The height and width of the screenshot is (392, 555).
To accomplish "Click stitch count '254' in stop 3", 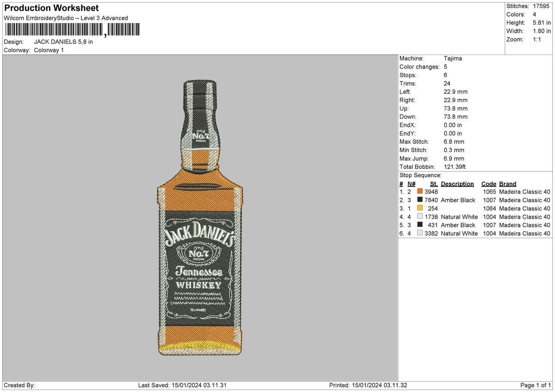I will pos(433,208).
